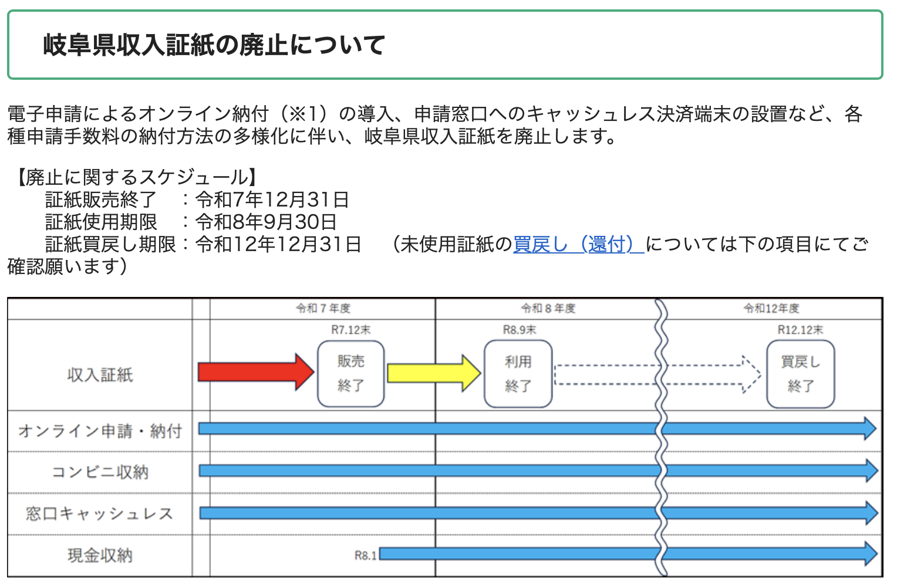Image resolution: width=897 pixels, height=588 pixels.
Task: Click the 収入証紙 row label
Action: (x=100, y=375)
